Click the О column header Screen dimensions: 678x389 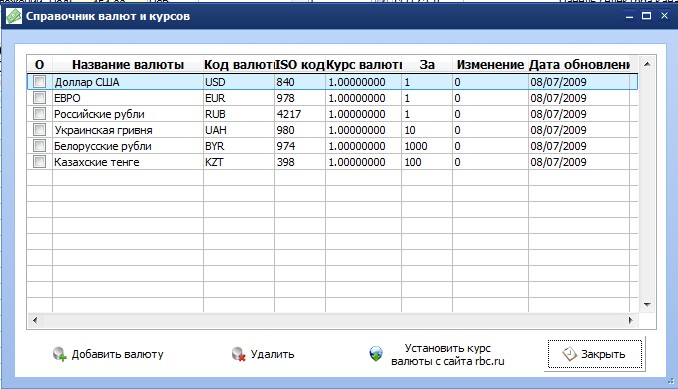tap(39, 65)
